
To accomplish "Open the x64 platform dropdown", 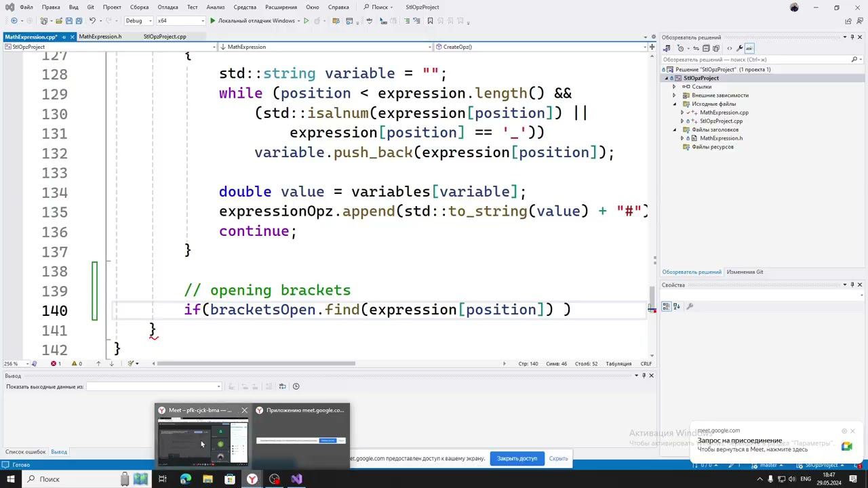I will pos(180,21).
